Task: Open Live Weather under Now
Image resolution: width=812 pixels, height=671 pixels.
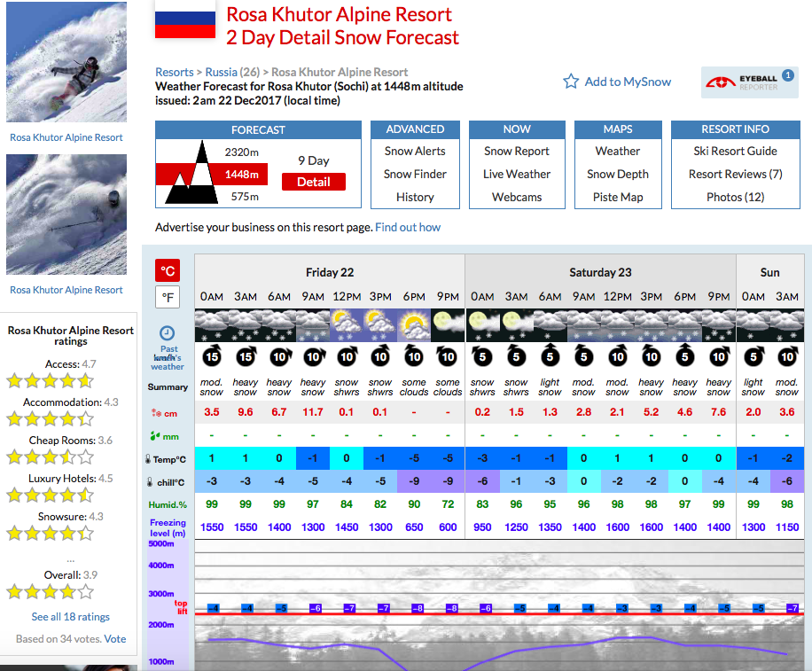Action: (x=516, y=174)
